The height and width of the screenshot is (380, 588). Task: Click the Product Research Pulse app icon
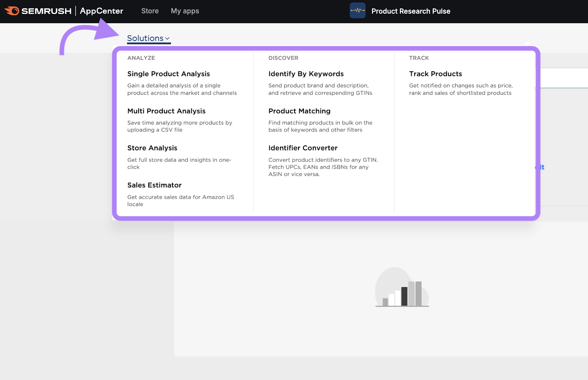pos(357,11)
